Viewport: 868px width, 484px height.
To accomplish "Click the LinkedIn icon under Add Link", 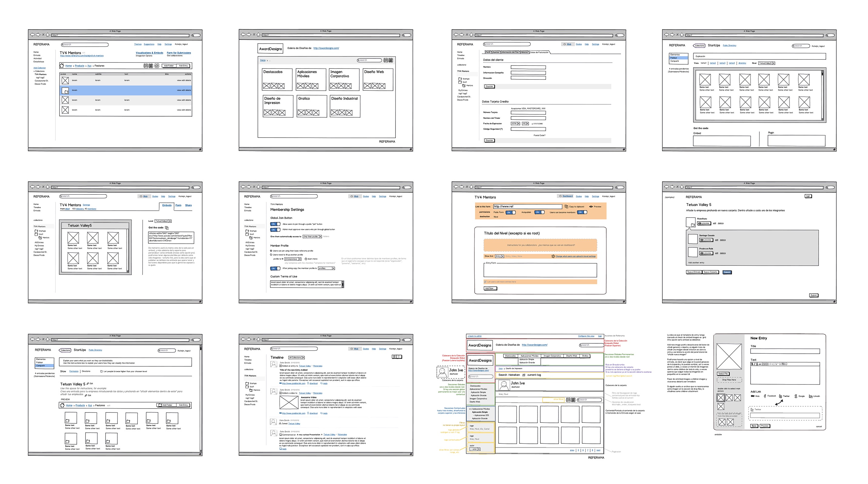I will pyautogui.click(x=810, y=396).
